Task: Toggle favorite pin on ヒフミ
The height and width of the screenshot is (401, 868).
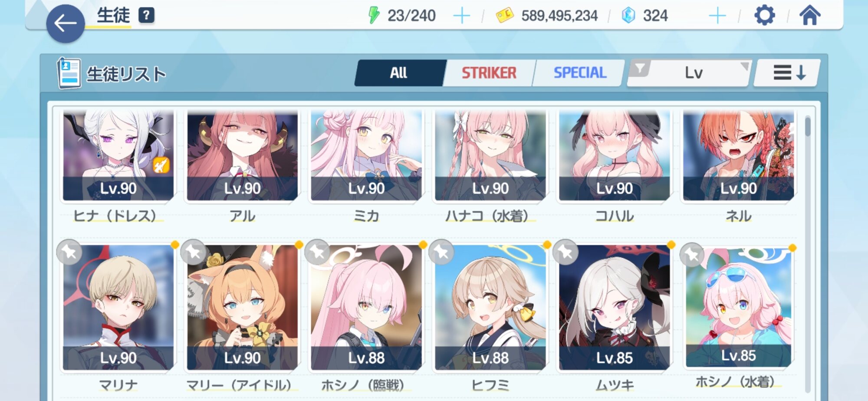Action: [x=441, y=252]
